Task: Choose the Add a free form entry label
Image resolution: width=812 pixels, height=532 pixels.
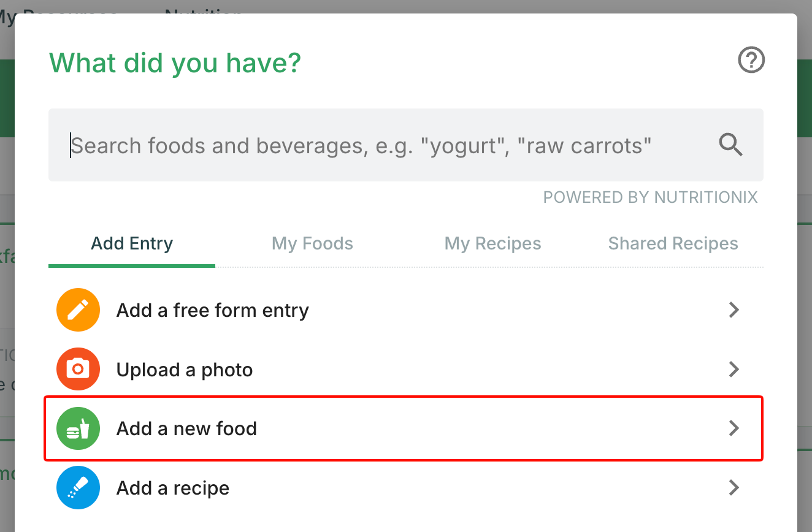Action: (x=213, y=310)
